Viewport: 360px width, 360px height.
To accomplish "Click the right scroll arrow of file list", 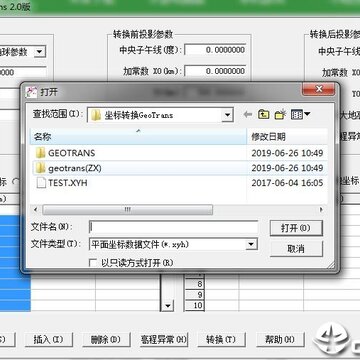I will [x=321, y=210].
